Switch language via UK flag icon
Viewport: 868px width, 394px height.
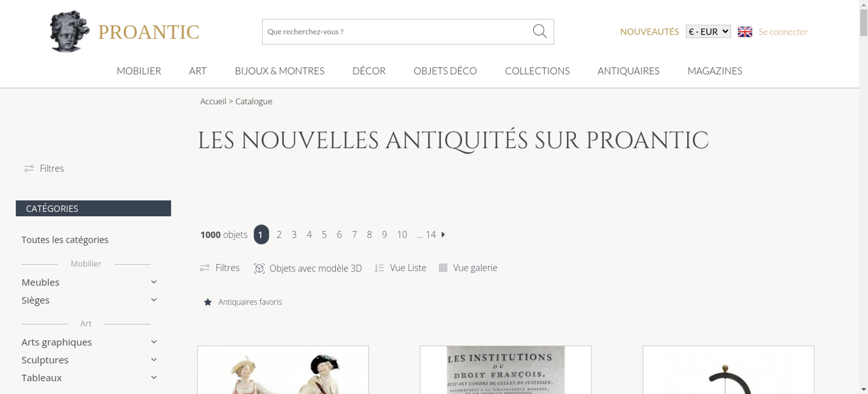pos(745,32)
